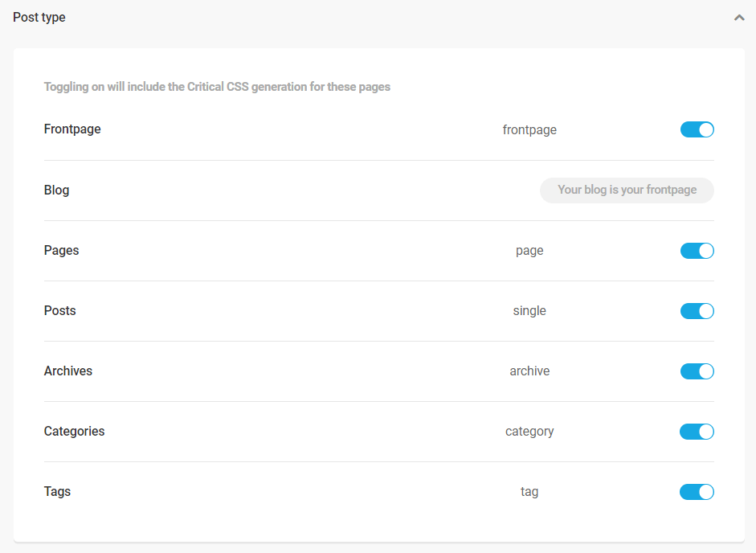Screen dimensions: 756x553
Task: Switch off the Categories toggle
Action: point(697,431)
